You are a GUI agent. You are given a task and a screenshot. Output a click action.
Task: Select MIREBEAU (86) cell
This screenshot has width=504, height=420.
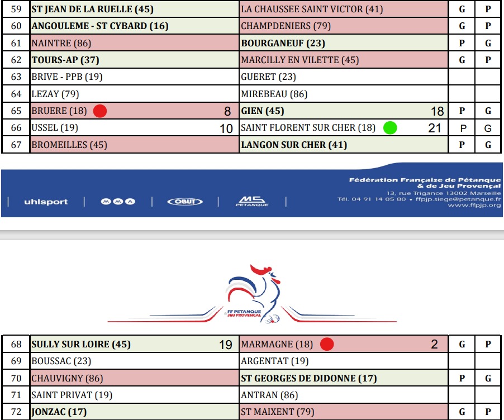point(344,94)
